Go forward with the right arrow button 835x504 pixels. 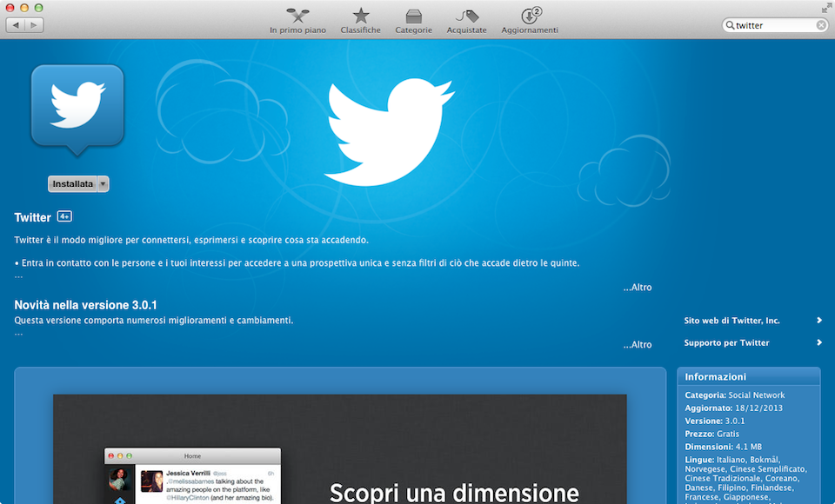[x=34, y=25]
